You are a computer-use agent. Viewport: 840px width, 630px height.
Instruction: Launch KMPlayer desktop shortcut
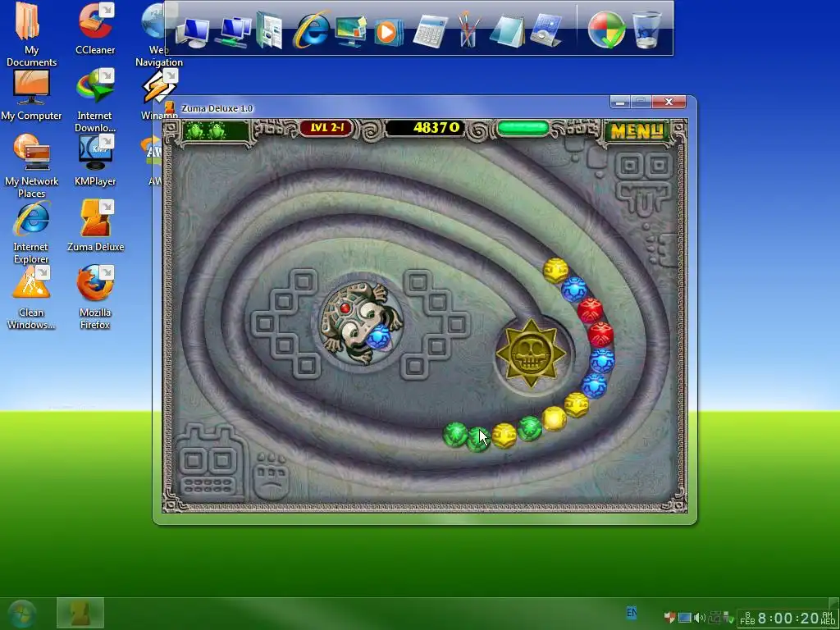coord(95,161)
